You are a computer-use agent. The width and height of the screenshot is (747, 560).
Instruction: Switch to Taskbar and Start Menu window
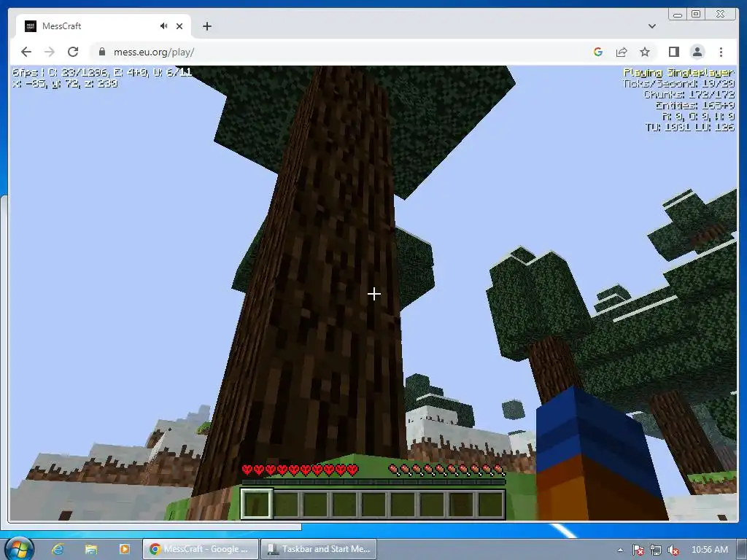click(x=319, y=549)
